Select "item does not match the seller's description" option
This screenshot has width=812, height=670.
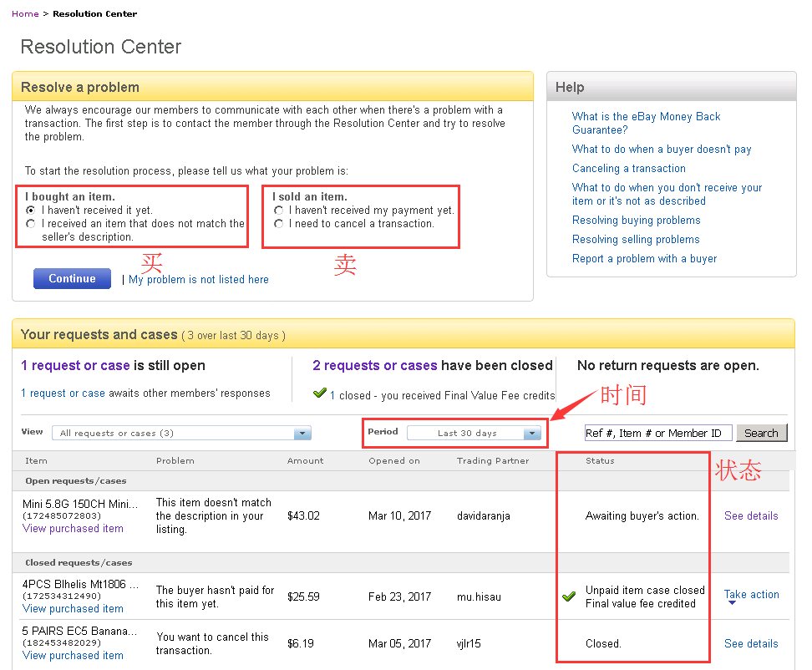(31, 224)
